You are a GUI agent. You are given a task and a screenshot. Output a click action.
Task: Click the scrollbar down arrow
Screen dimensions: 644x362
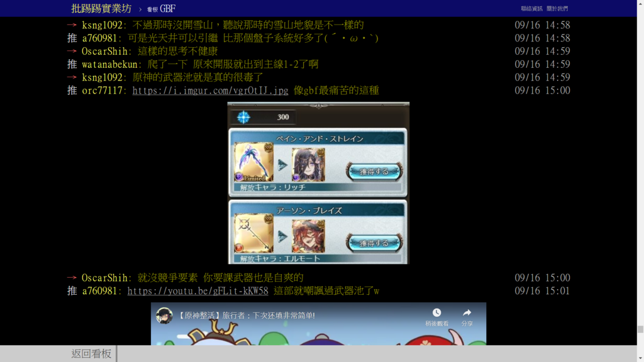(x=640, y=358)
